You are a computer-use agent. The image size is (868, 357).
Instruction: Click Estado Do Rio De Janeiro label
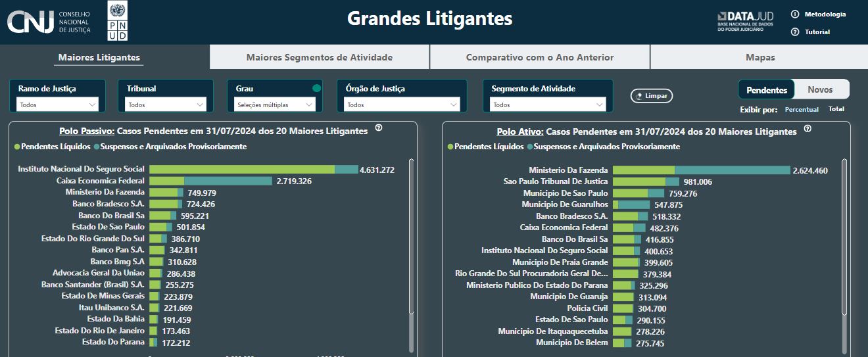tap(100, 331)
